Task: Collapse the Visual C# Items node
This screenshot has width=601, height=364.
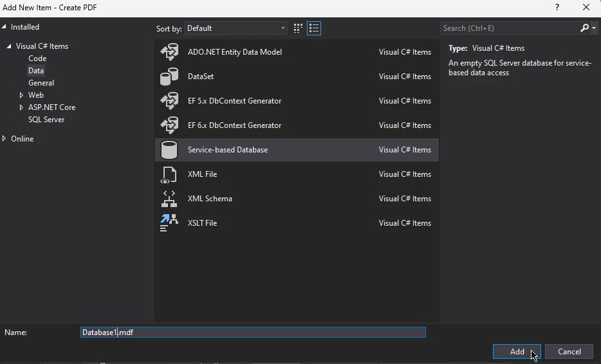Action: click(9, 46)
